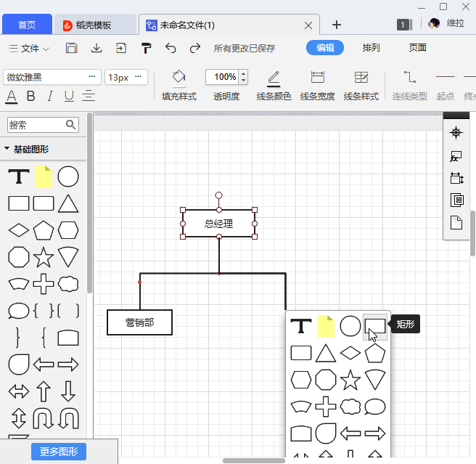The height and width of the screenshot is (464, 476).
Task: Choose the star shape in popup
Action: (350, 380)
